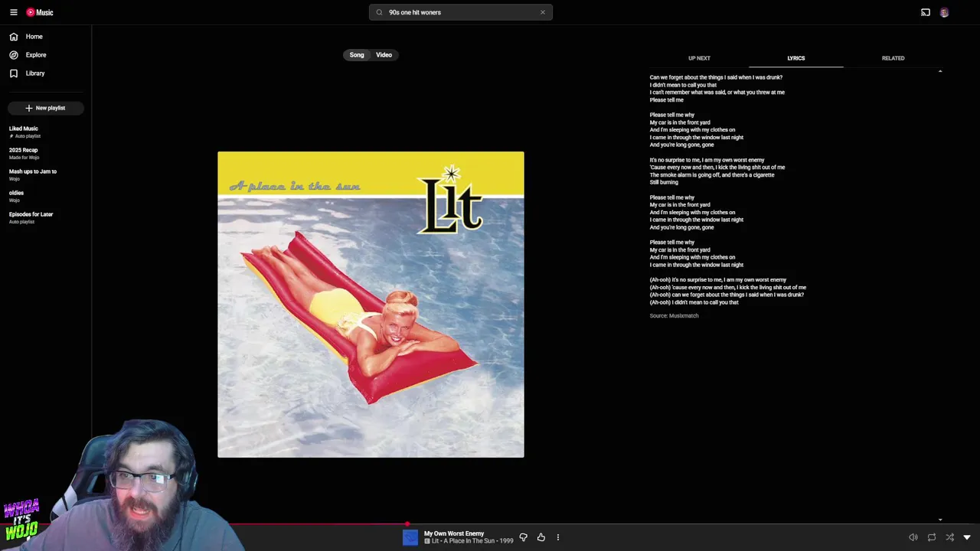The height and width of the screenshot is (551, 980).
Task: Like My Own Worst Enemy
Action: [541, 537]
